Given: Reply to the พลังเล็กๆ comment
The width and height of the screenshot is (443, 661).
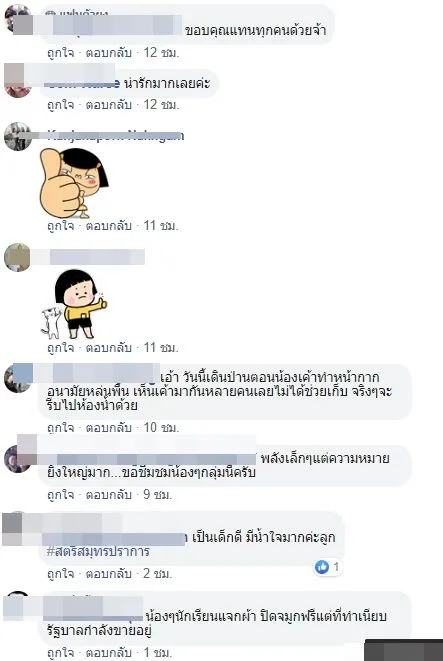Looking at the screenshot, I should pyautogui.click(x=109, y=494).
